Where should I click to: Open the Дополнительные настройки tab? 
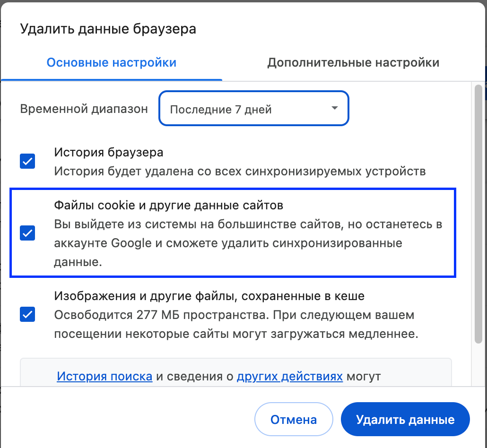pyautogui.click(x=353, y=63)
